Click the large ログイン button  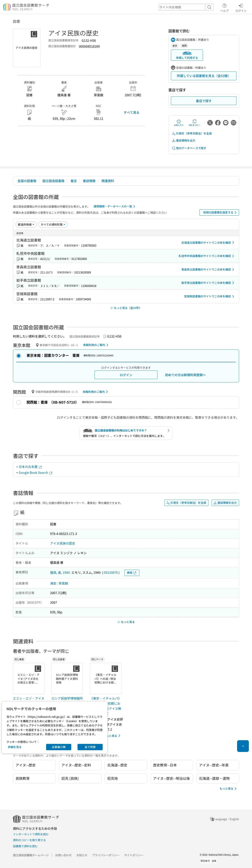click(126, 375)
